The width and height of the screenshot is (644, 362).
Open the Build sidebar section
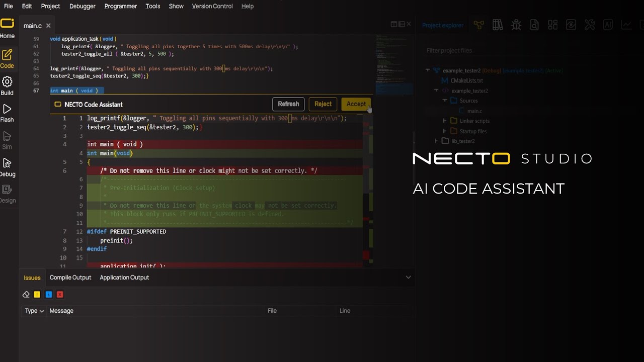click(x=7, y=85)
